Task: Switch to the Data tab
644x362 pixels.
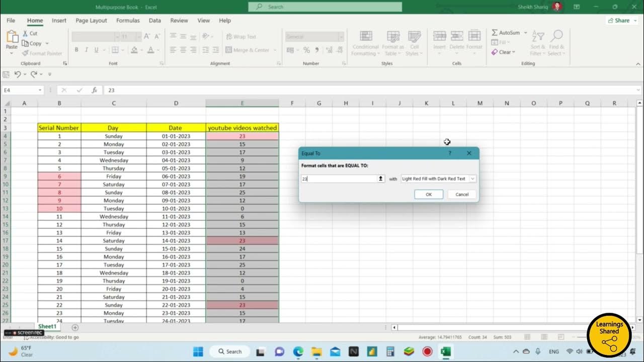Action: point(155,21)
